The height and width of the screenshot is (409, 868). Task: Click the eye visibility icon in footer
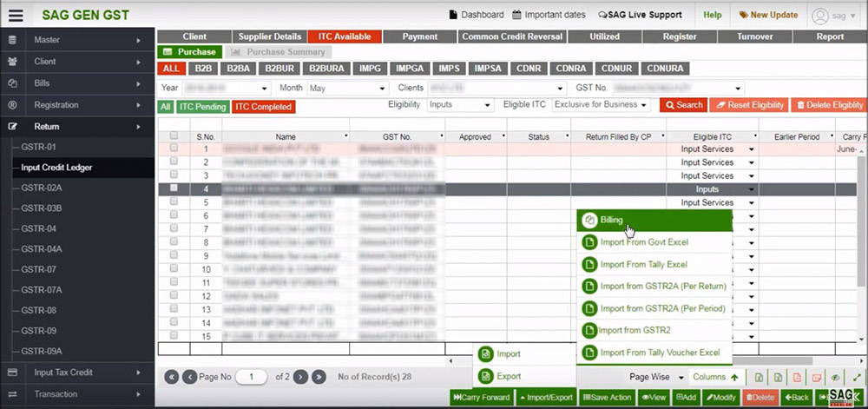point(836,378)
